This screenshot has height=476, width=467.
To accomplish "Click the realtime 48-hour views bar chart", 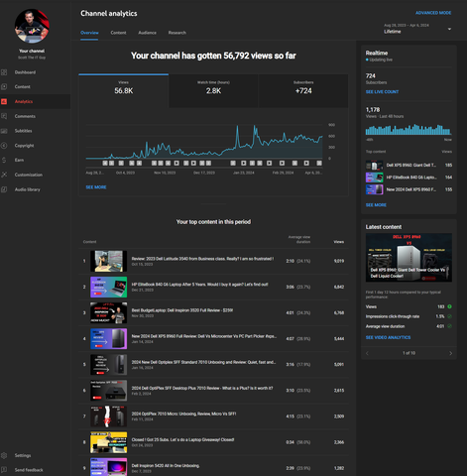I will coord(409,130).
